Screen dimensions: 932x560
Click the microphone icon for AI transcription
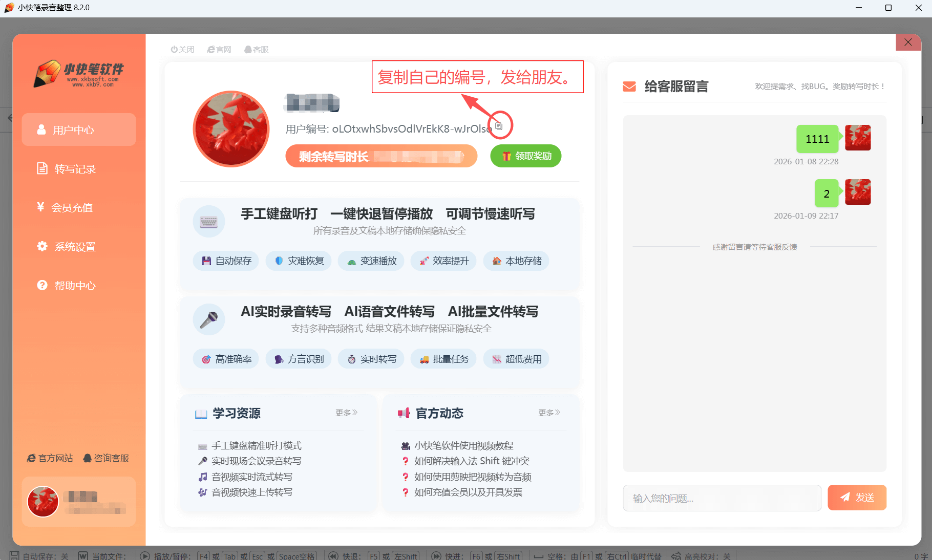pos(208,319)
